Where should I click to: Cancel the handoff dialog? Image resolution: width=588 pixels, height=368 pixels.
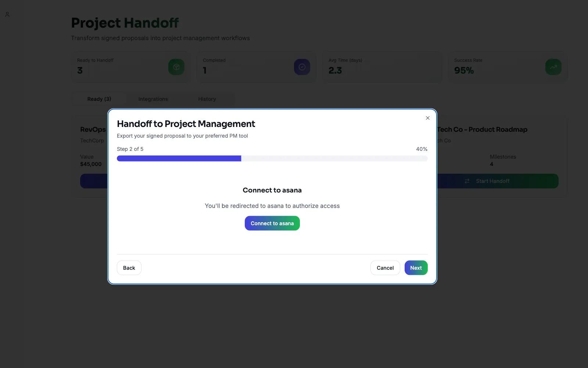coord(385,268)
